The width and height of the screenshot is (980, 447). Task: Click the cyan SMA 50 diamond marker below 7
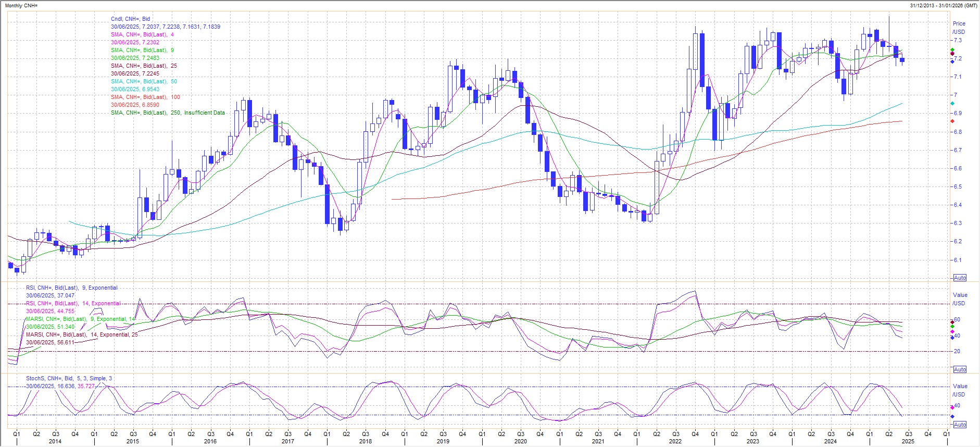[952, 104]
